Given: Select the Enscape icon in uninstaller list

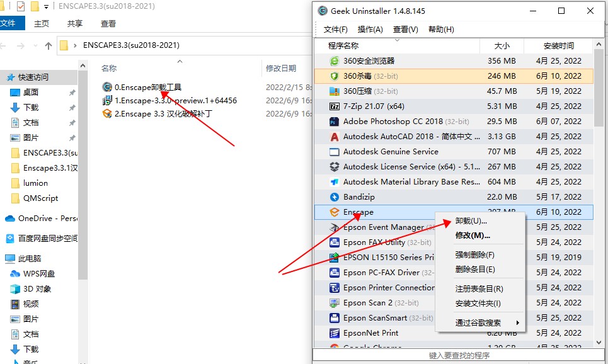Looking at the screenshot, I should (x=335, y=212).
